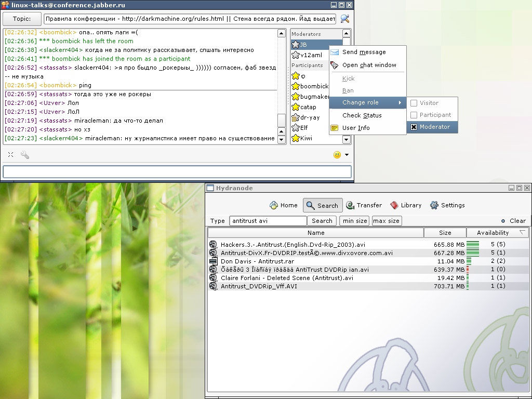Image resolution: width=532 pixels, height=399 pixels.
Task: Check the Participant role checkbox
Action: 414,115
